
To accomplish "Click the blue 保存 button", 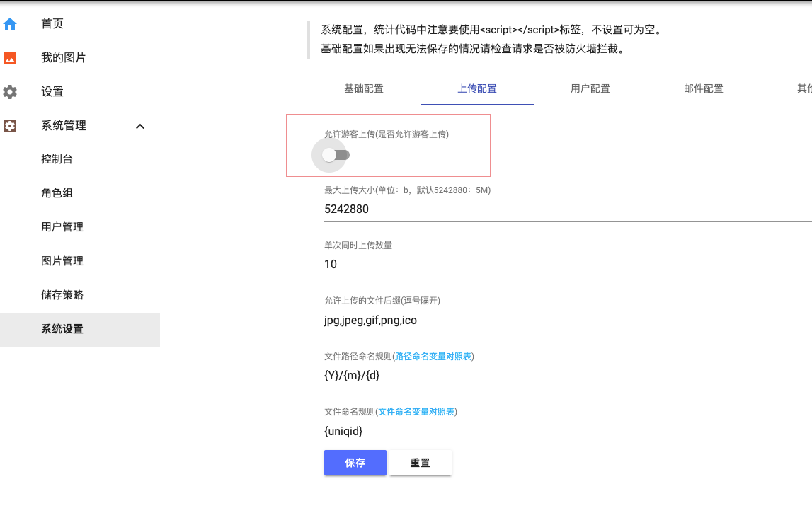I will pyautogui.click(x=355, y=463).
